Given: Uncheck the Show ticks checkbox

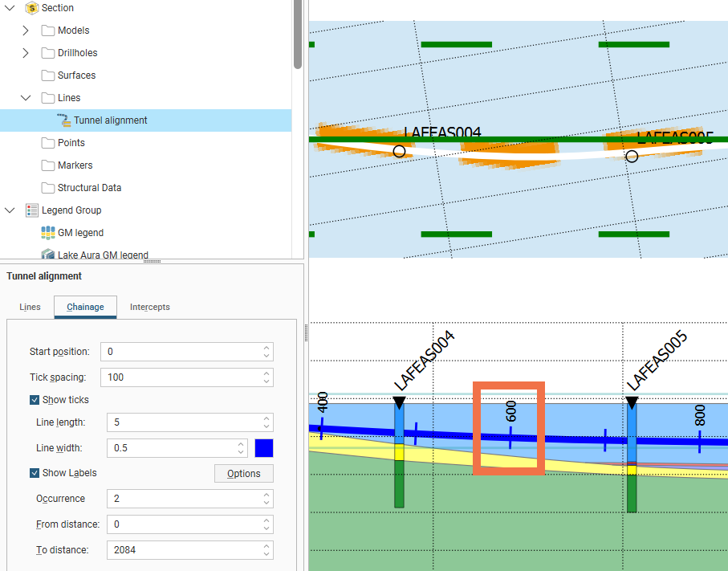Looking at the screenshot, I should (x=35, y=400).
